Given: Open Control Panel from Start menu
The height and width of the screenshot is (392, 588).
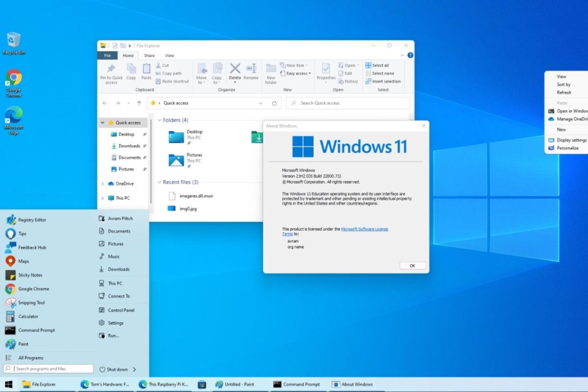Looking at the screenshot, I should point(117,310).
